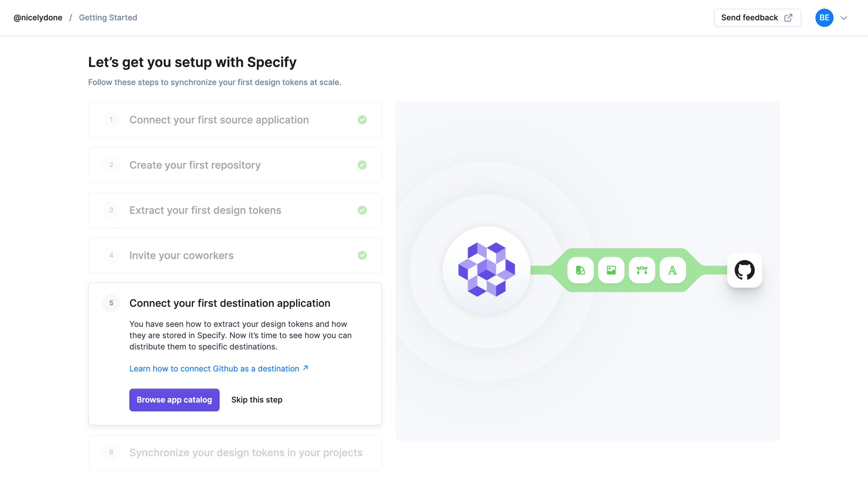Toggle the checkmark on 'Create your first repository'
This screenshot has height=487, width=868.
pos(362,165)
